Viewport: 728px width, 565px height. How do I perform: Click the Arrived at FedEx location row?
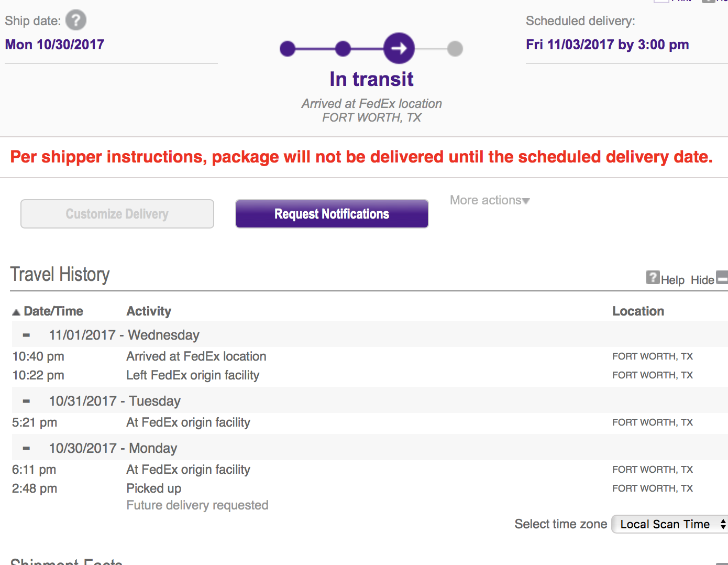(x=196, y=356)
